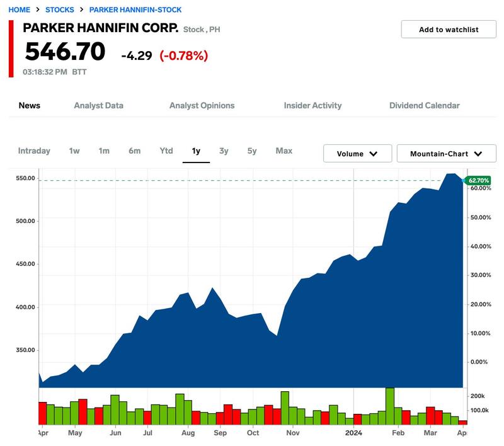The image size is (504, 446).
Task: Click the -4.29 price change value
Action: click(x=137, y=55)
